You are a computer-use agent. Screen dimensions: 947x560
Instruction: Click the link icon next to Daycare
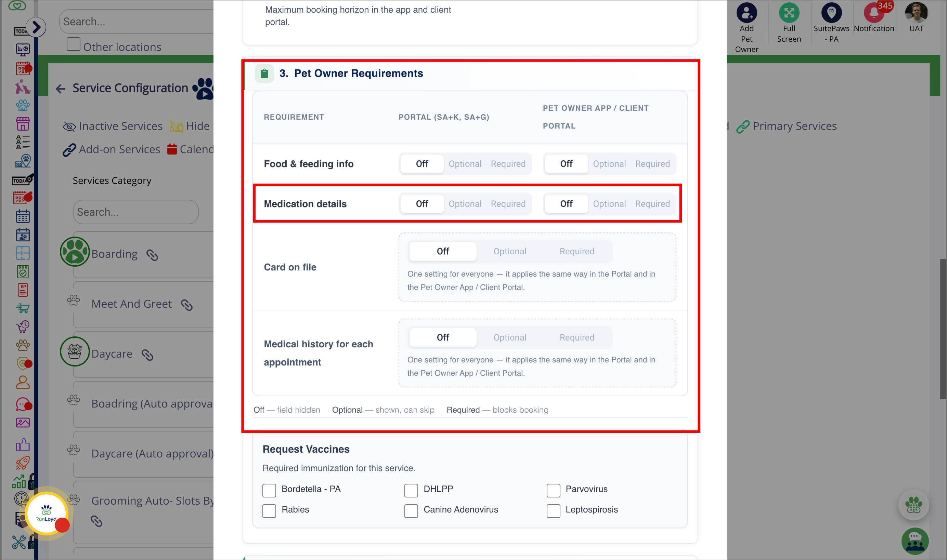pos(147,355)
